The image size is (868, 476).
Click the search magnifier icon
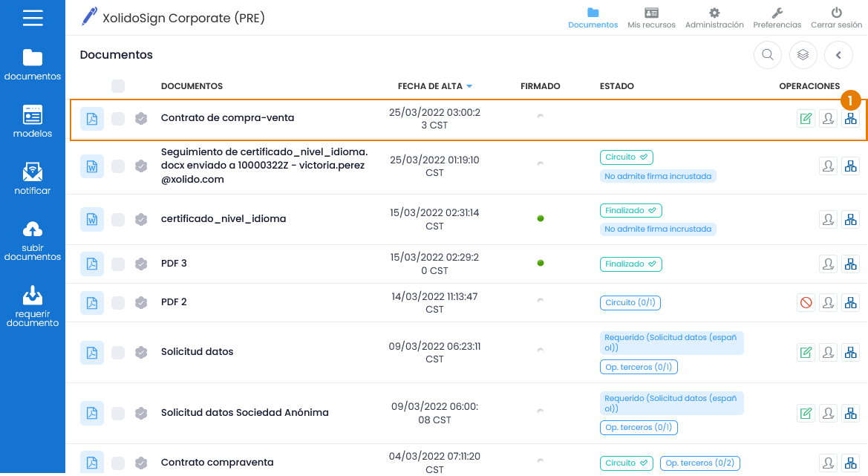pyautogui.click(x=768, y=54)
